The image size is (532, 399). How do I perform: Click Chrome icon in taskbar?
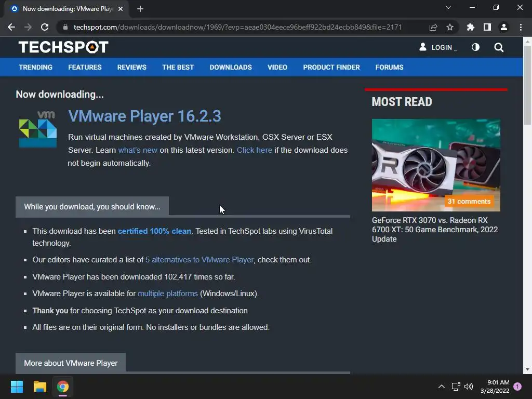[63, 387]
